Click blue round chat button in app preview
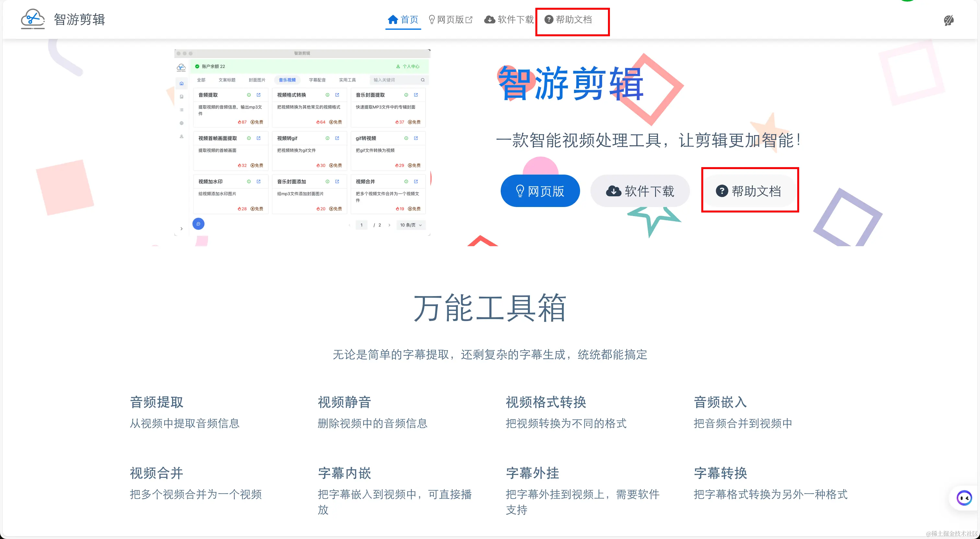Screen dimensions: 980x539 [198, 224]
